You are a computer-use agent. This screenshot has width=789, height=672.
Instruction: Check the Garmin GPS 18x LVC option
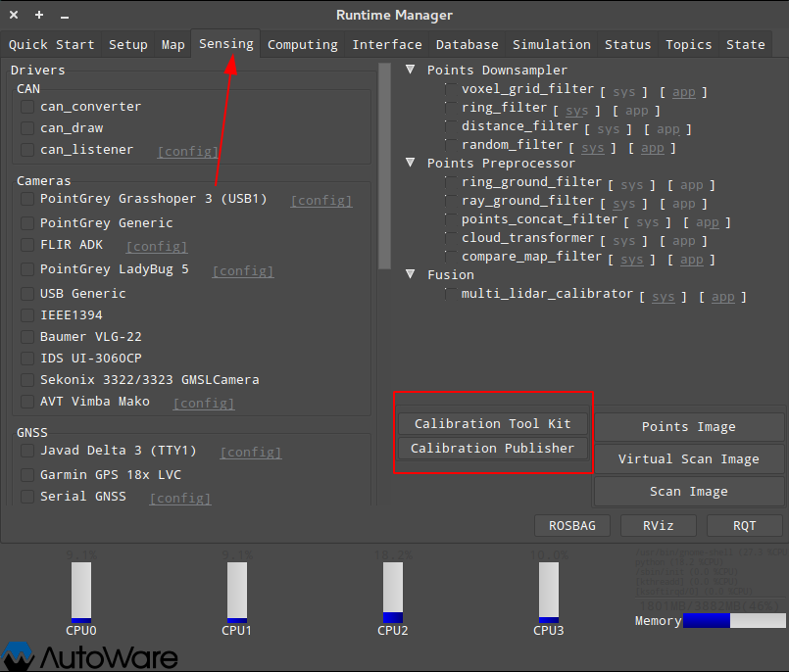pyautogui.click(x=27, y=475)
